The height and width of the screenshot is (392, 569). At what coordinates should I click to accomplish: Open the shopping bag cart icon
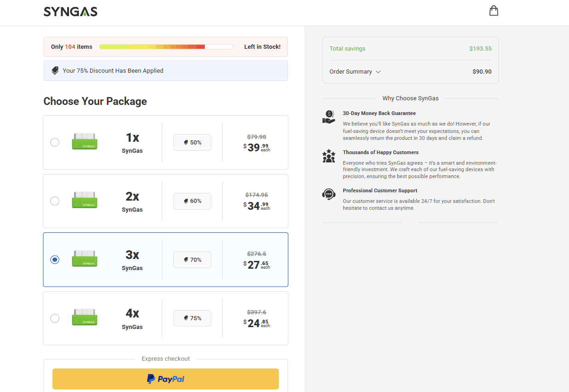point(494,11)
